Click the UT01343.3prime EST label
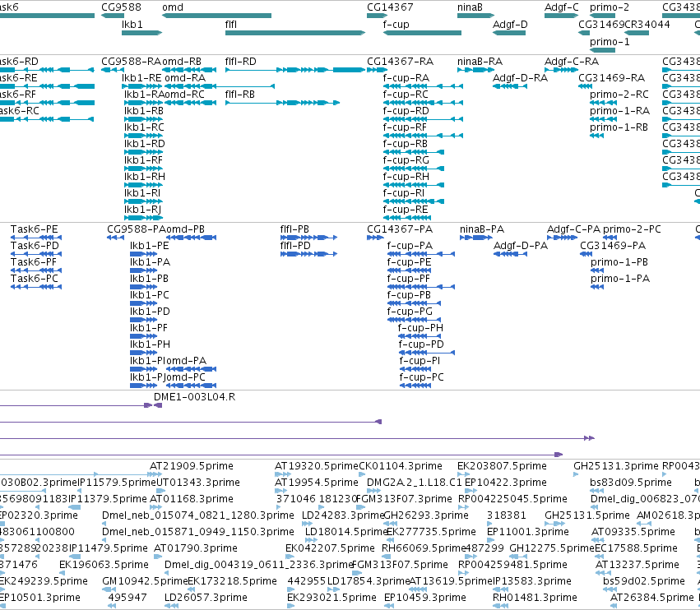This screenshot has height=610, width=700. click(197, 483)
